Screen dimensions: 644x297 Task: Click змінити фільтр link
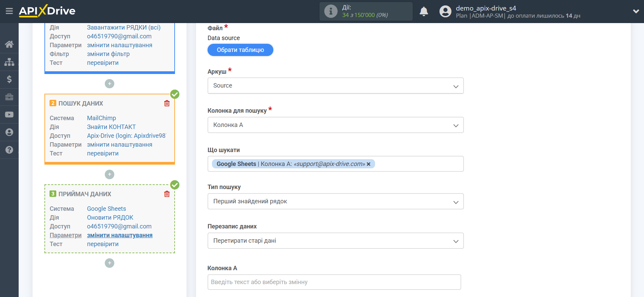coord(108,54)
